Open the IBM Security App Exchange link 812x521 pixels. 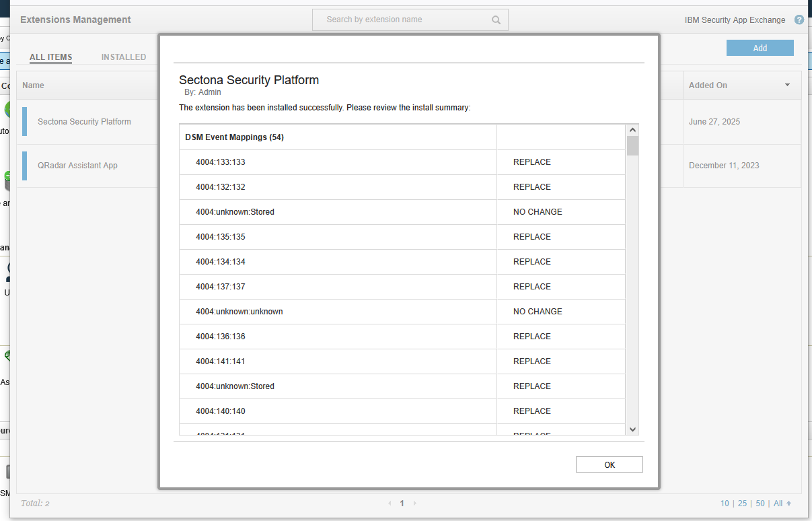click(x=735, y=20)
